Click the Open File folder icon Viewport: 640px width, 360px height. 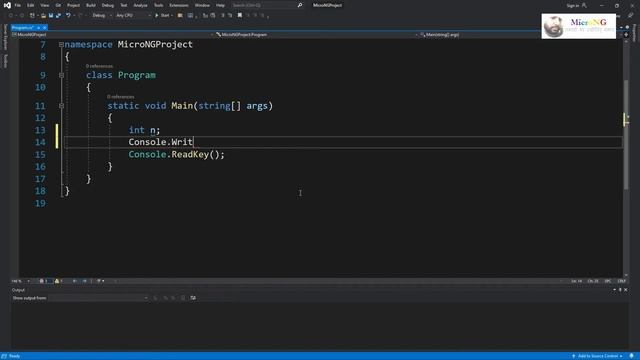point(43,16)
